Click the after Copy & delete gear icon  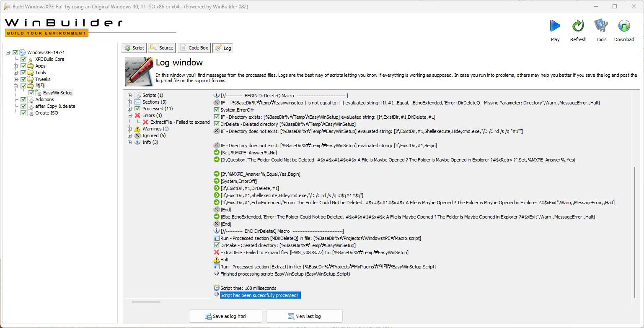coord(31,106)
